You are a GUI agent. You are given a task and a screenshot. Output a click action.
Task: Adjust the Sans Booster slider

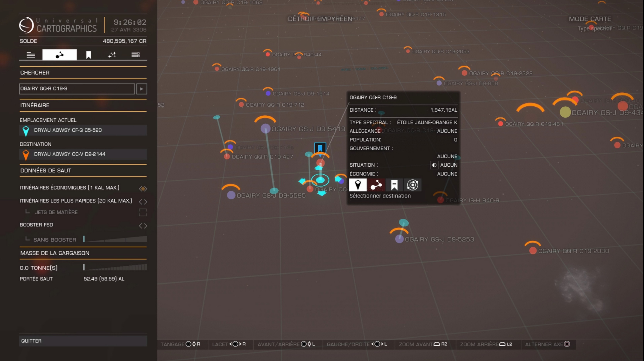[115, 239]
